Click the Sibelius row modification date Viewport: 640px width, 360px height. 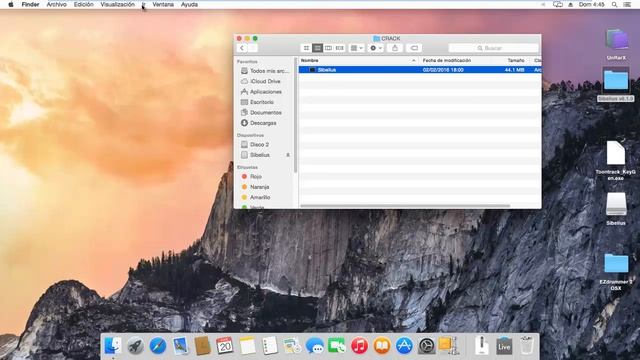tap(443, 70)
